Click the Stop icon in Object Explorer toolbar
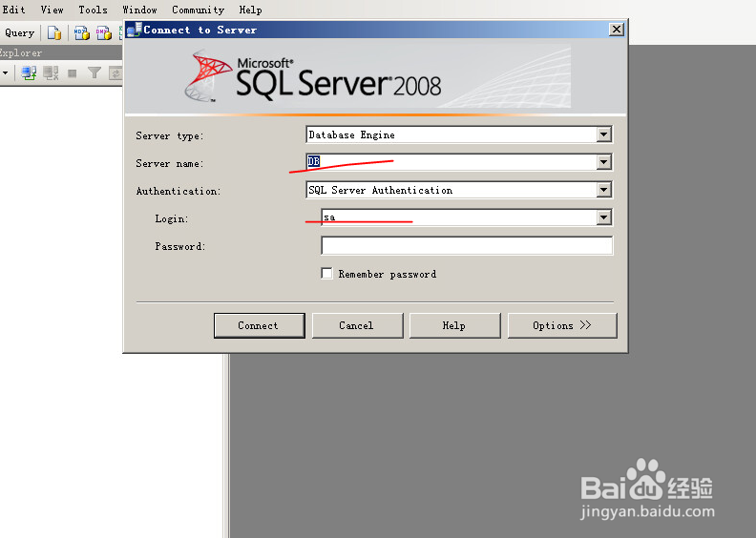This screenshot has height=538, width=756. (73, 73)
